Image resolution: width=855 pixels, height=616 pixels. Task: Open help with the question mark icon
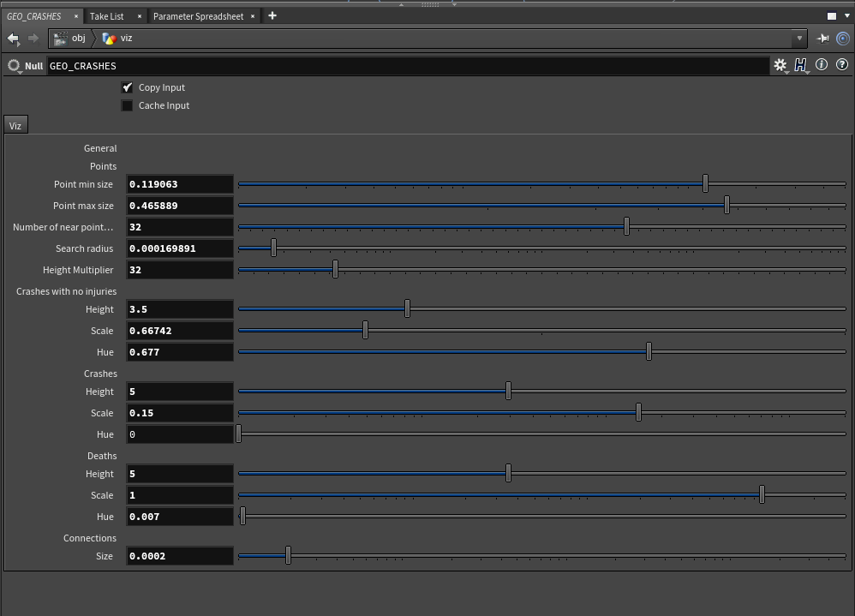(x=842, y=65)
